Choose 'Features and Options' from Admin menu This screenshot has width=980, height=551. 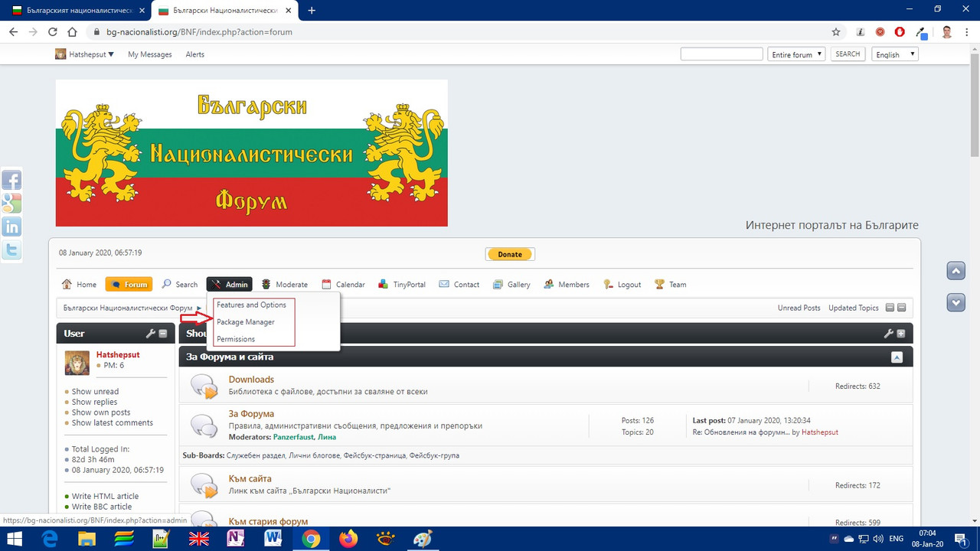[x=251, y=305]
